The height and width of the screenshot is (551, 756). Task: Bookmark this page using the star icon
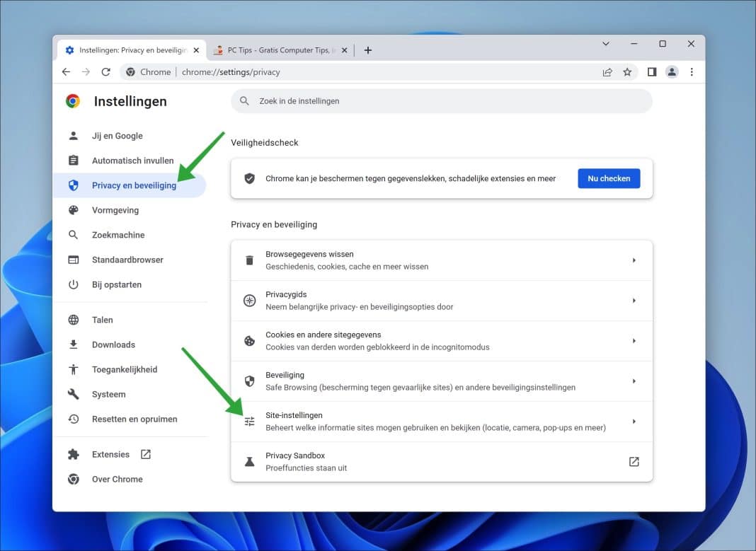pos(628,71)
